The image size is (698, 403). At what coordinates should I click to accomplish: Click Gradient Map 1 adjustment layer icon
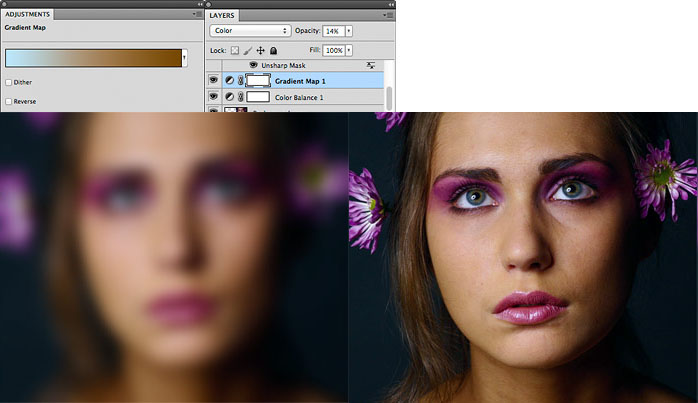(x=229, y=80)
